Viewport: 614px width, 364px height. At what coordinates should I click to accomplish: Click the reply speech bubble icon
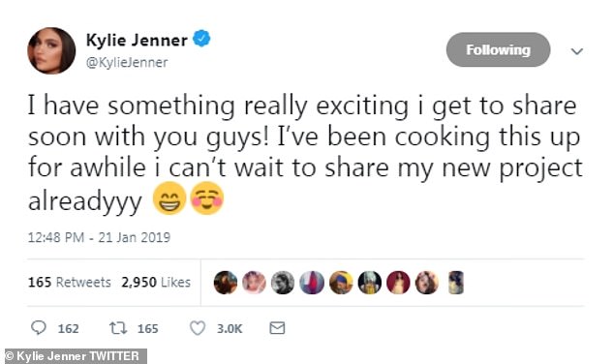coord(39,328)
